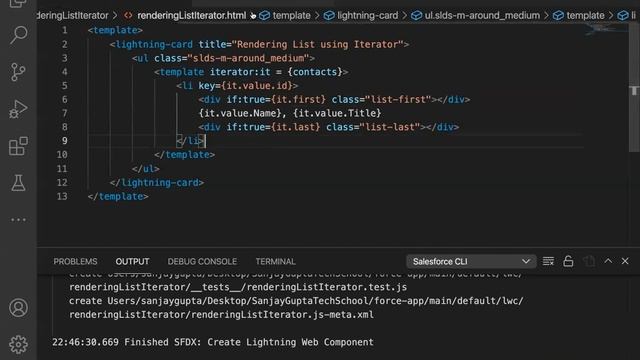Click the {contacts} iterator expression

315,72
